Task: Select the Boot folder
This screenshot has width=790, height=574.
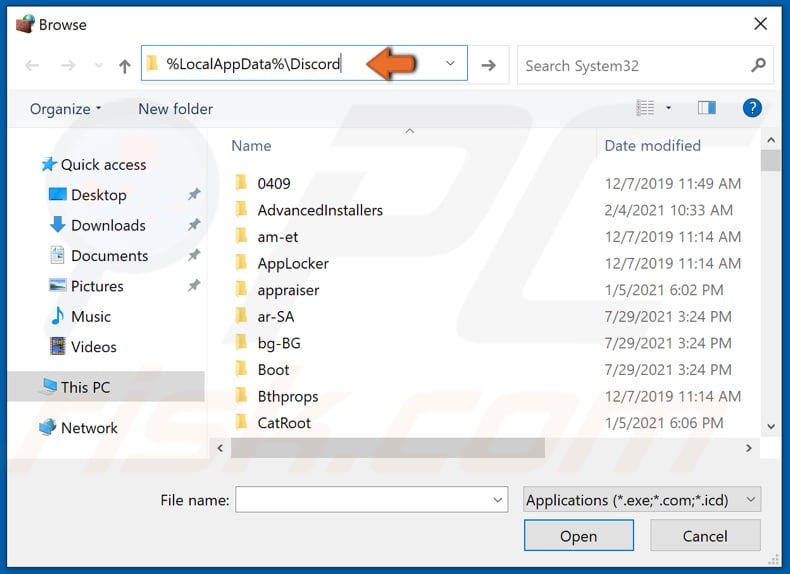Action: [273, 370]
